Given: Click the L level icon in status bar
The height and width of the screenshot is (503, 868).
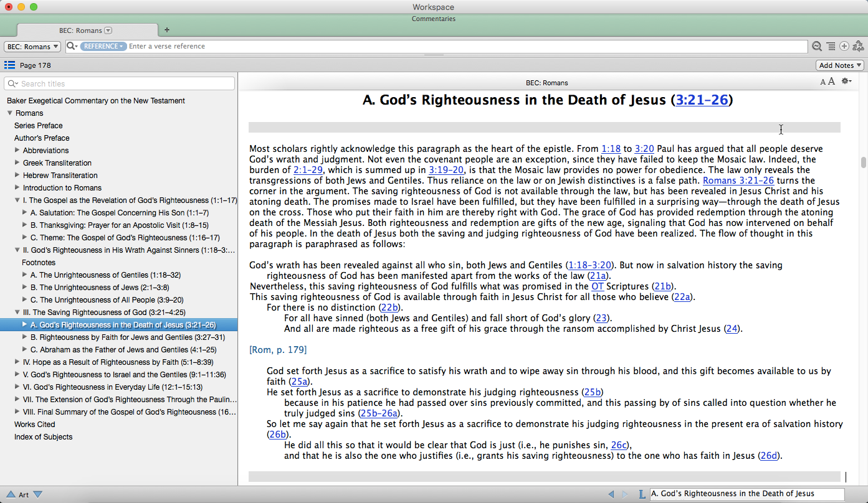Looking at the screenshot, I should [x=642, y=494].
